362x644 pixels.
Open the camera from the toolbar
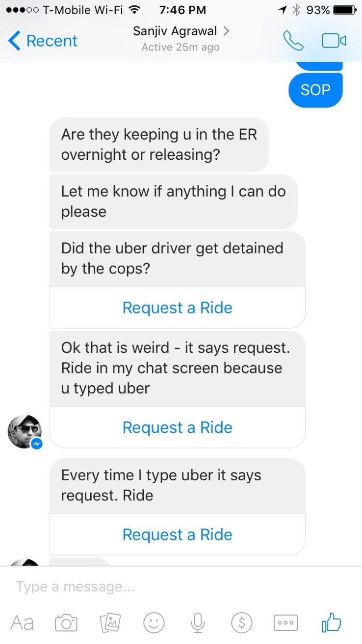pos(66,623)
